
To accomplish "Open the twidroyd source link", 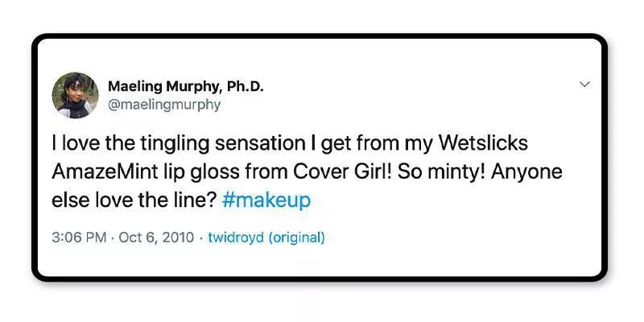I will click(235, 237).
